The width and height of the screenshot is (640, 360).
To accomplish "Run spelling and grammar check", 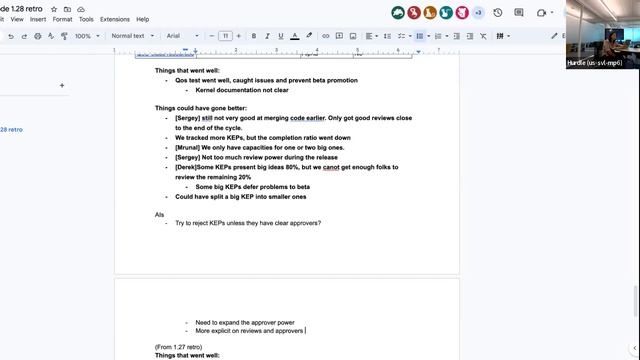I will [51, 36].
